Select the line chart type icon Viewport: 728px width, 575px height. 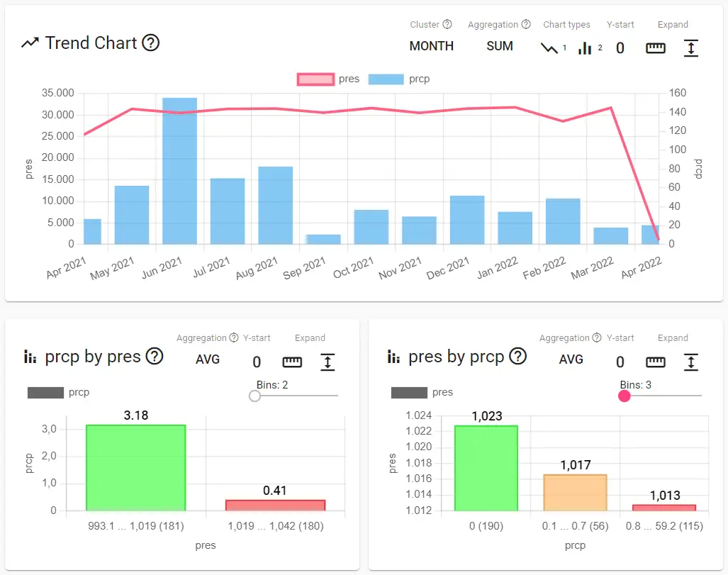tap(549, 48)
